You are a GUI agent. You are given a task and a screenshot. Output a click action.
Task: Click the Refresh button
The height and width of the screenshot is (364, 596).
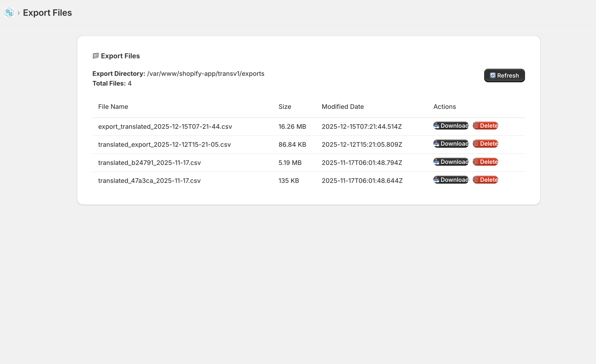(x=504, y=75)
